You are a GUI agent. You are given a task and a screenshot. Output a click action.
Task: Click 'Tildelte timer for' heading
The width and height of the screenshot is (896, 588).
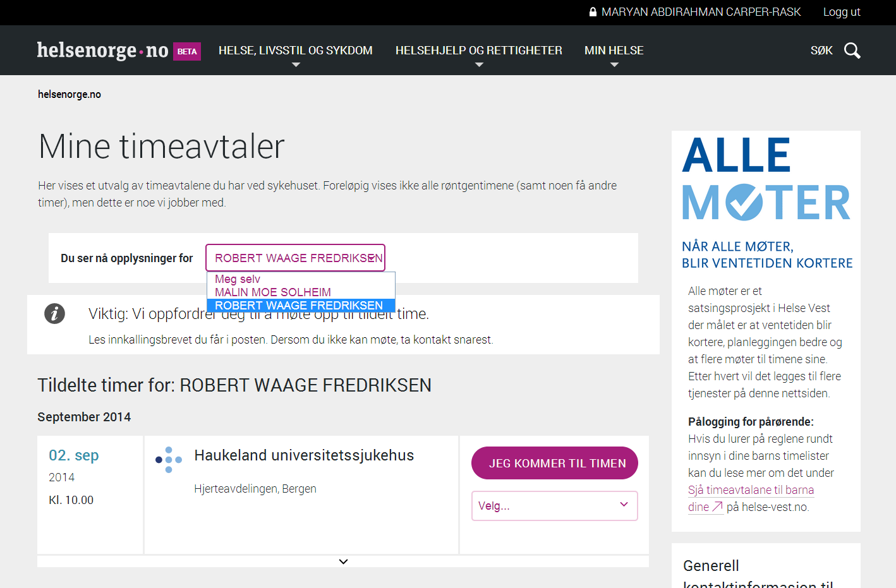tap(234, 385)
